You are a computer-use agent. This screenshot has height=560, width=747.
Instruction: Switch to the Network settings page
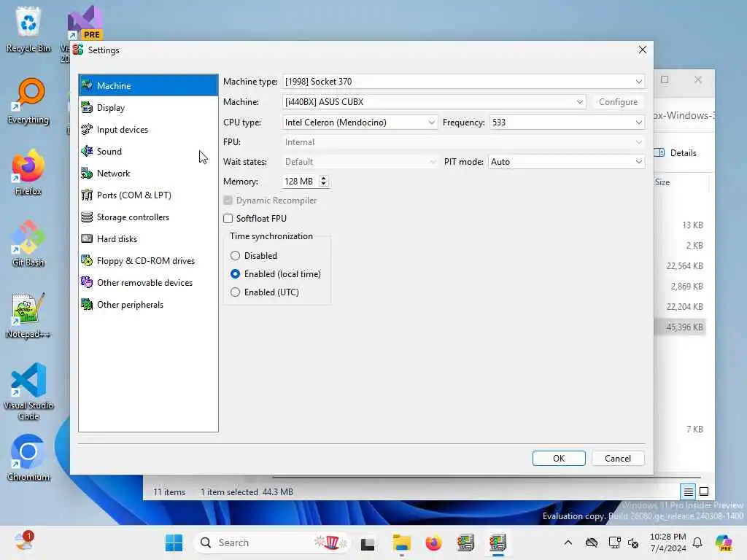pyautogui.click(x=148, y=174)
